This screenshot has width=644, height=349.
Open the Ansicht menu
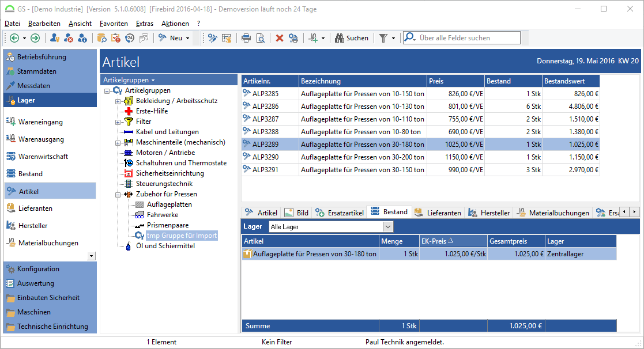pyautogui.click(x=80, y=24)
